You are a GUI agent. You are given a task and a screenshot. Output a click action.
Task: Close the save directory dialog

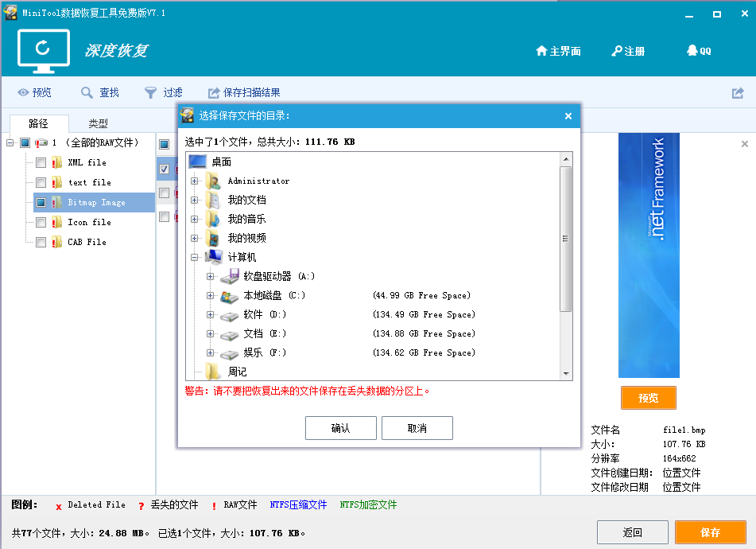[568, 116]
